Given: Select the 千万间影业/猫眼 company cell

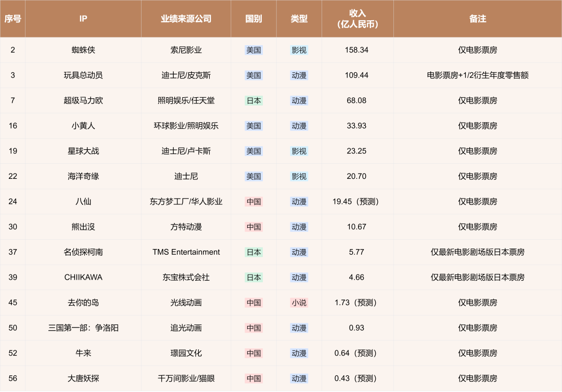Looking at the screenshot, I should tap(186, 378).
